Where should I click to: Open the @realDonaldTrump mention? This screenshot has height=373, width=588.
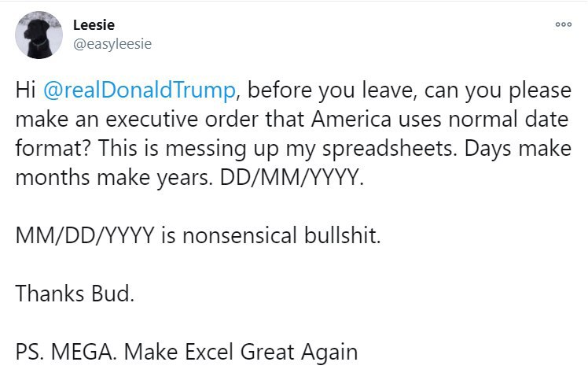pos(139,90)
